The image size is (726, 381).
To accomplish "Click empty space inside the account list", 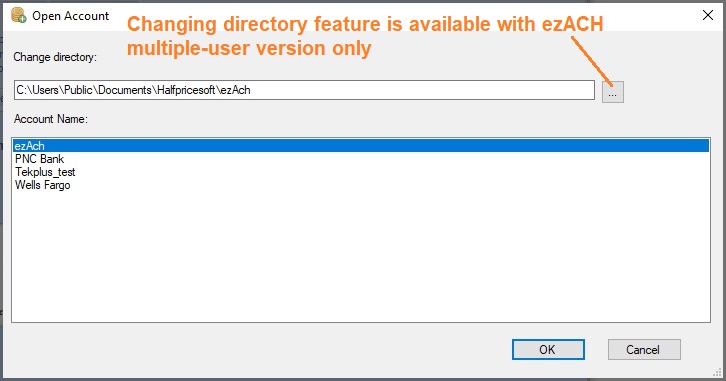I will point(361,255).
